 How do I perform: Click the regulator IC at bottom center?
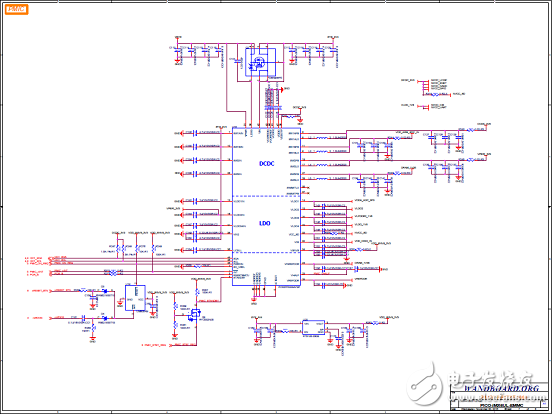click(313, 327)
